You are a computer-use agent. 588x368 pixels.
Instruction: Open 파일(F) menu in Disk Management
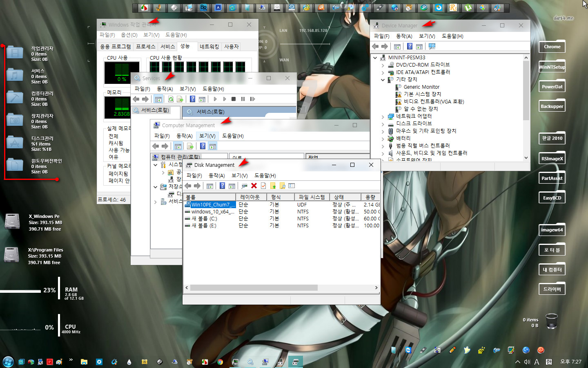(194, 175)
